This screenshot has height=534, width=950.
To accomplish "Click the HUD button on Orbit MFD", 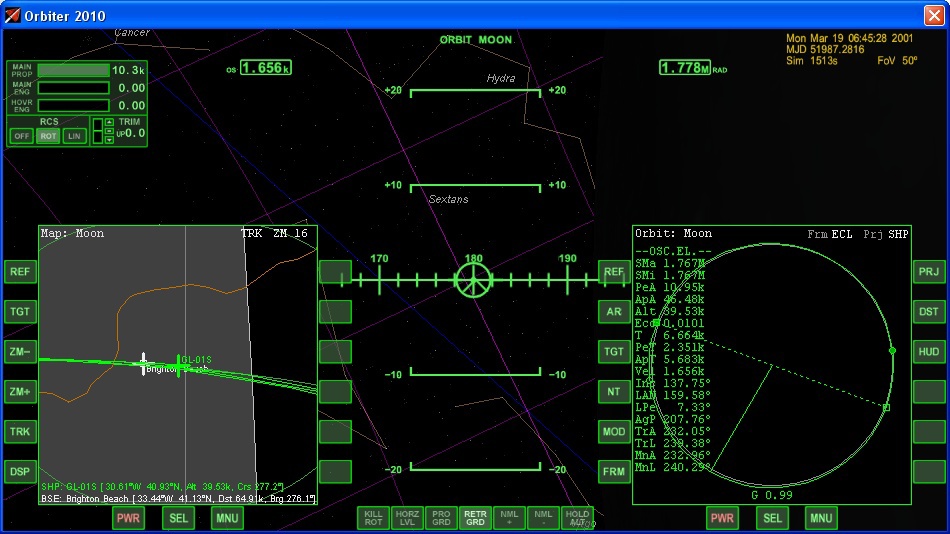I will coord(929,352).
